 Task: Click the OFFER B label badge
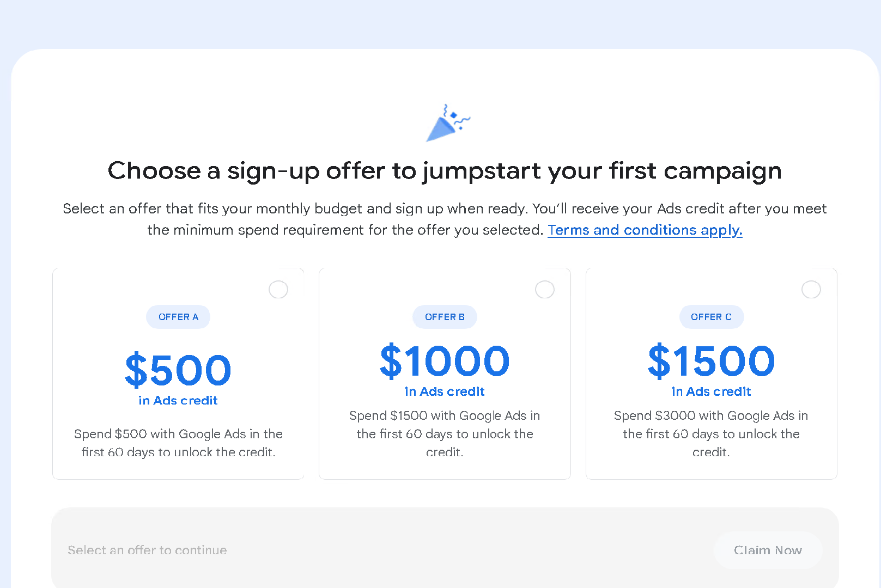click(x=445, y=317)
